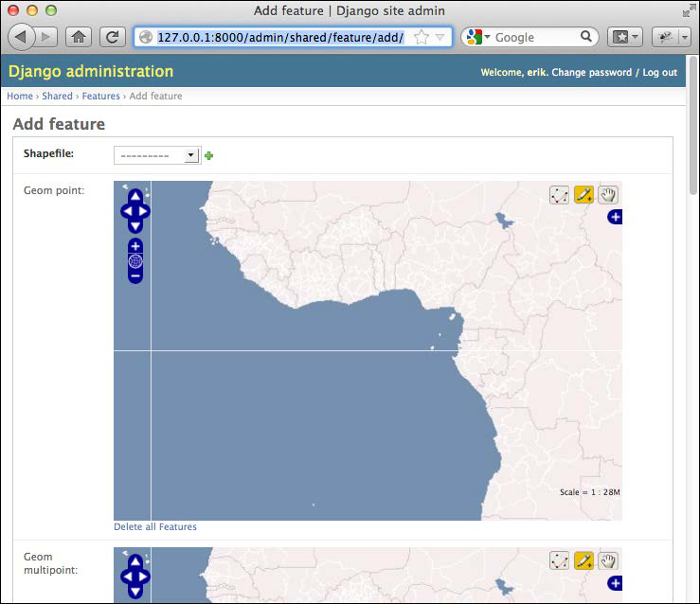
Task: Pan Geom multipoint map west arrow
Action: [127, 577]
